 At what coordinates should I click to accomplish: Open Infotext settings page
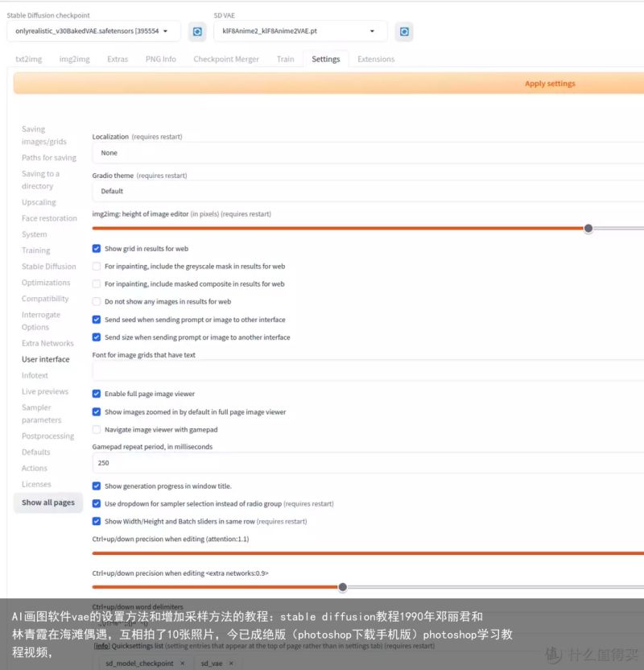point(35,375)
